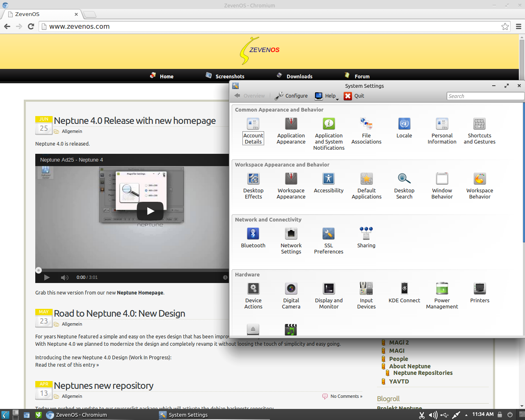The height and width of the screenshot is (420, 525).
Task: Open the Bluetooth settings module
Action: point(253,237)
